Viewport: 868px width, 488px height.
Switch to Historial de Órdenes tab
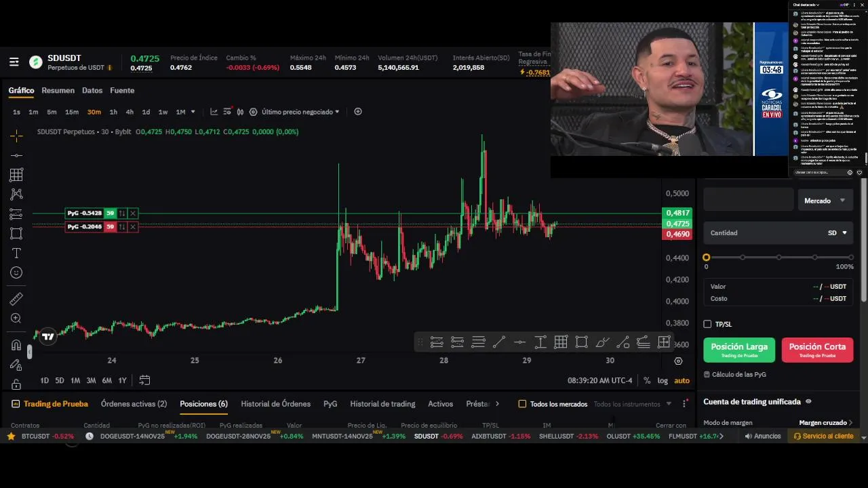coord(275,404)
